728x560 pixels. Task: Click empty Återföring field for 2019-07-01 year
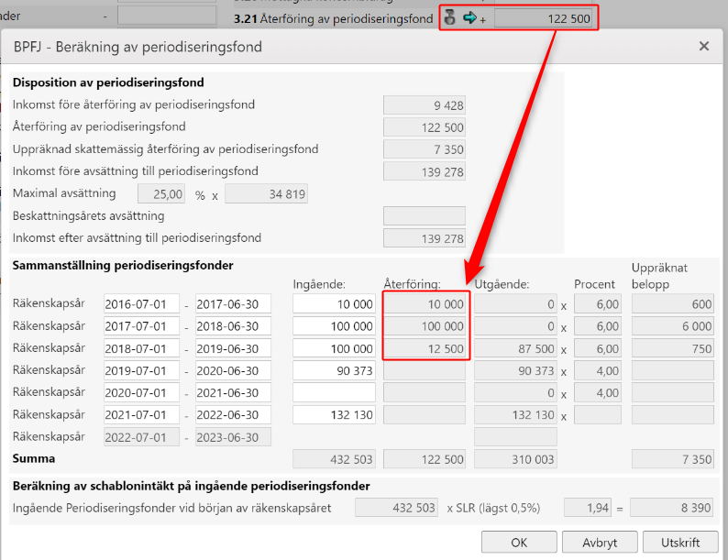pos(425,370)
